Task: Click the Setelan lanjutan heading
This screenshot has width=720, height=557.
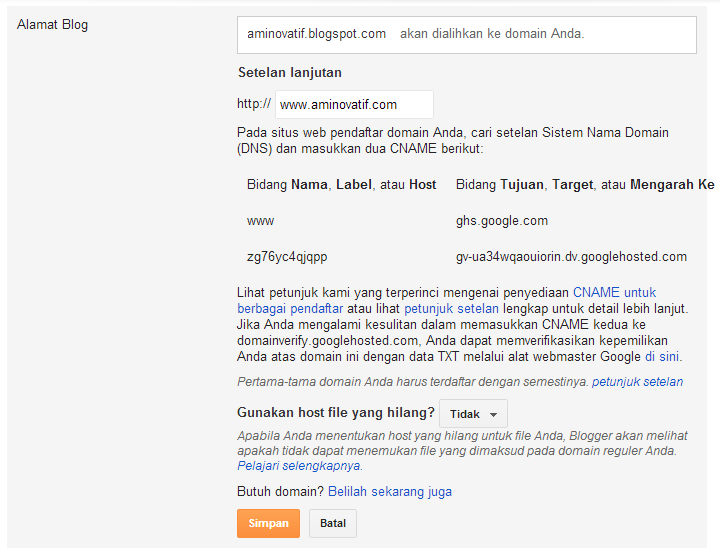Action: pyautogui.click(x=290, y=73)
